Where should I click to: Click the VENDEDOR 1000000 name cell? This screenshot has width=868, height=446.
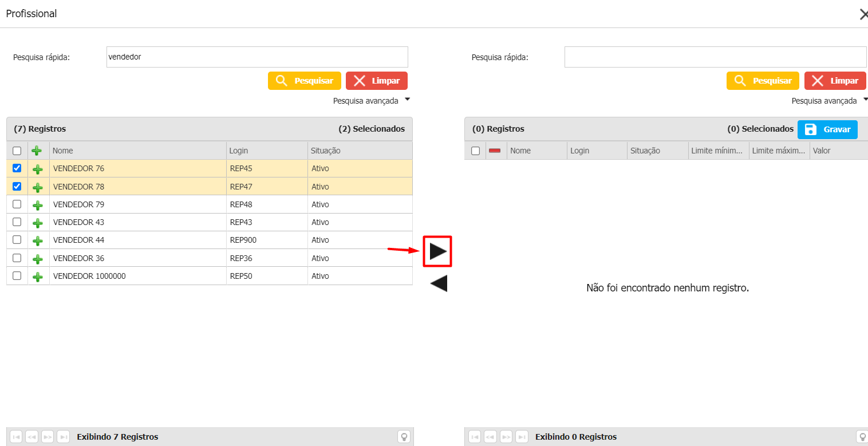click(137, 276)
